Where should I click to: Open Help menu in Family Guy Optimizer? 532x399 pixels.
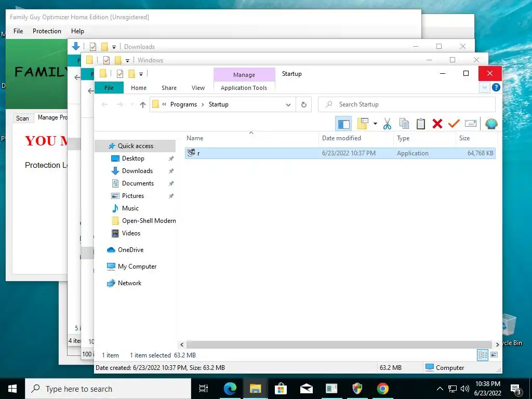(77, 31)
